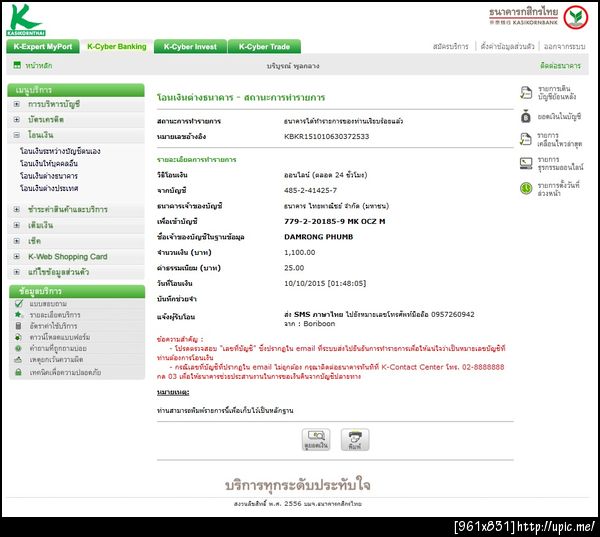Expand แก้ไขข้อมูลส่วนตัว menu section
This screenshot has width=600, height=537.
16,272
